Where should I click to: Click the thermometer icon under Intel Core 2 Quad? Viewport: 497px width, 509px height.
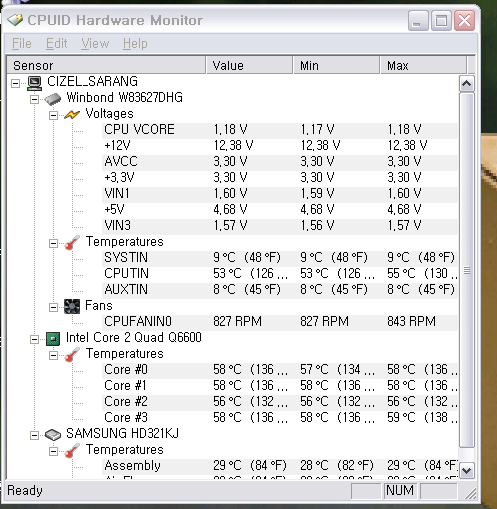pos(72,354)
